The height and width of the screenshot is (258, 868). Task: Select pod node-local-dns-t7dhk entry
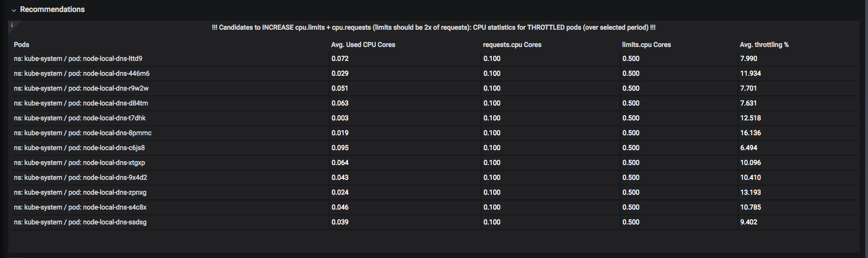pyautogui.click(x=80, y=118)
